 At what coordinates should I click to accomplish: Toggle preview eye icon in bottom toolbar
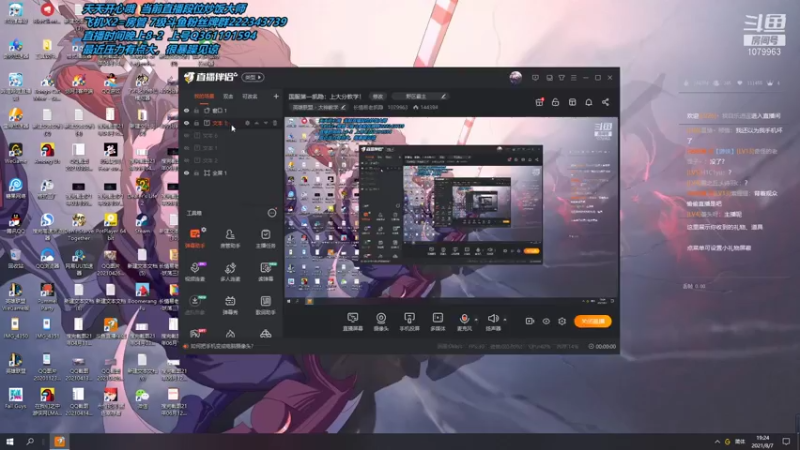(546, 321)
